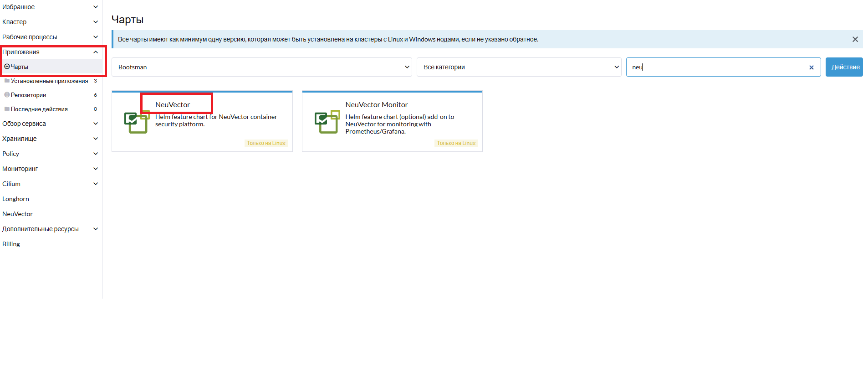
Task: Expand the Мониторинг sidebar section
Action: 96,169
